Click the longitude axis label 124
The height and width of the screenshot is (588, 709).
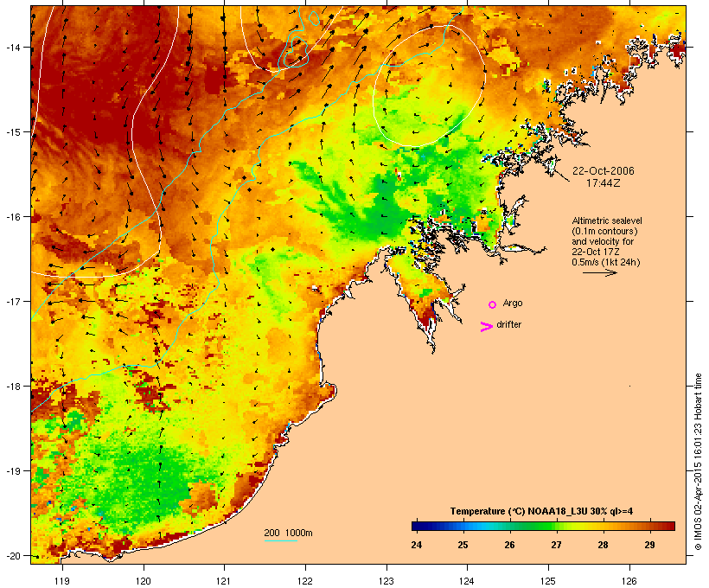467,581
